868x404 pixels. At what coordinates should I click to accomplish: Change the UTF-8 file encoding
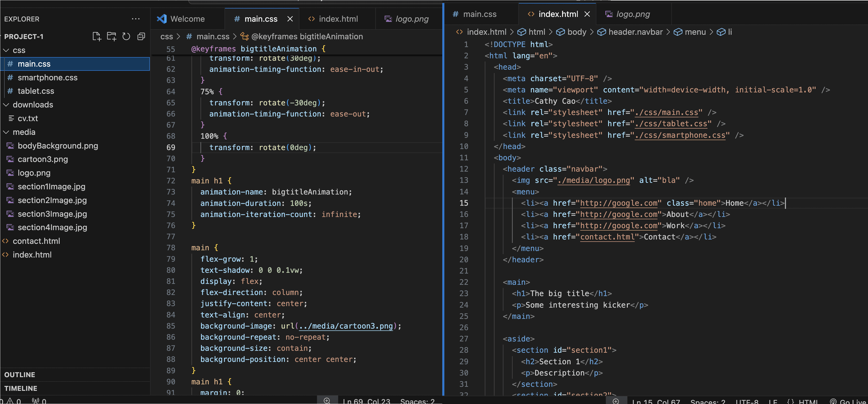pyautogui.click(x=747, y=401)
